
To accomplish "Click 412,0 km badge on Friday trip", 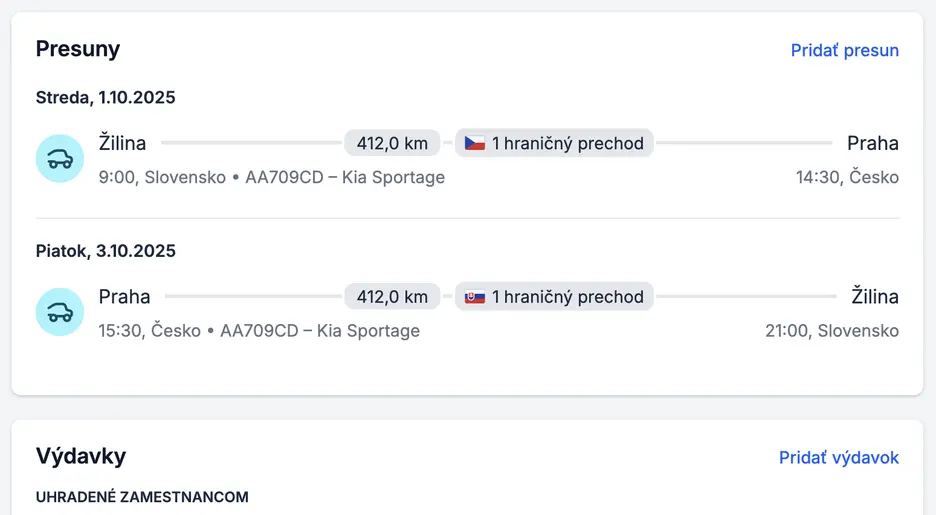I will pyautogui.click(x=392, y=296).
